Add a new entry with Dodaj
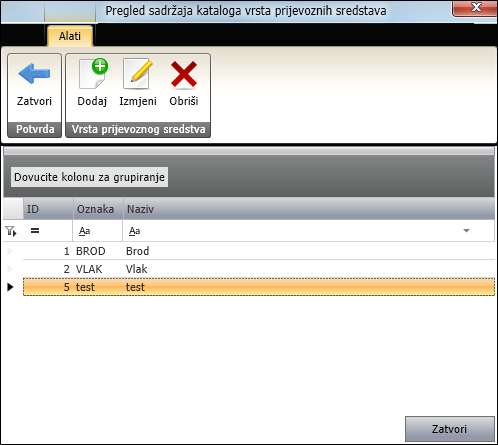The height and width of the screenshot is (445, 498). (x=92, y=83)
